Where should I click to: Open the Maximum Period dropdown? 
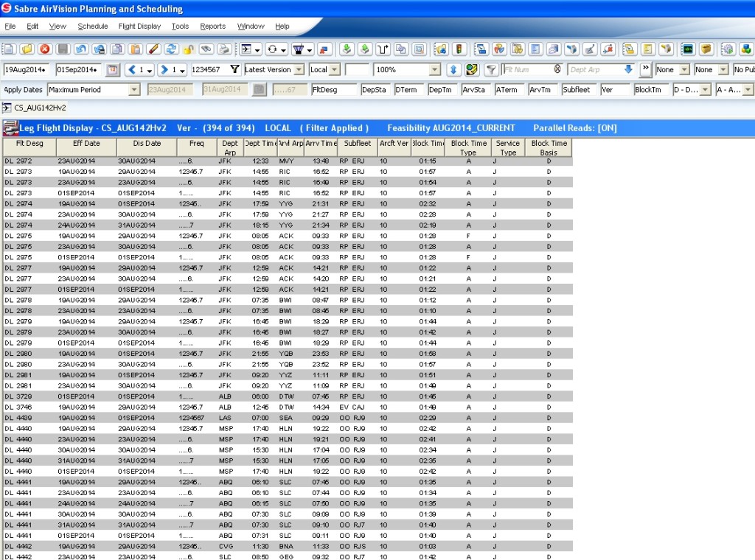tap(133, 89)
